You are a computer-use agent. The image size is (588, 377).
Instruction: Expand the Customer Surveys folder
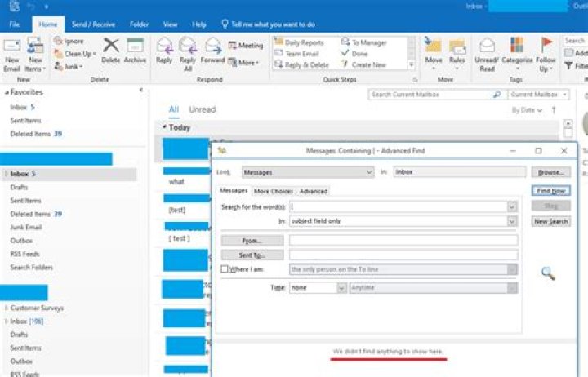coord(6,308)
